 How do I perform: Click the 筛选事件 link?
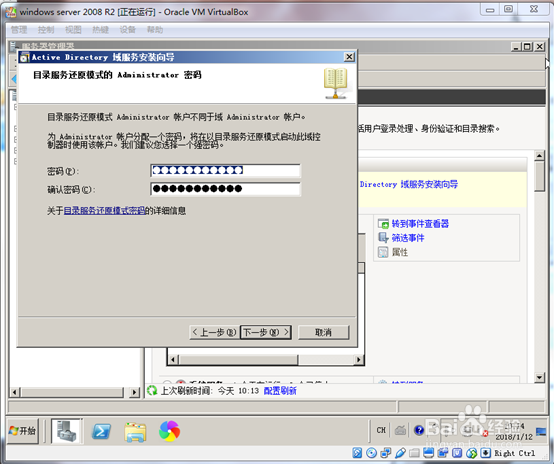coord(408,238)
